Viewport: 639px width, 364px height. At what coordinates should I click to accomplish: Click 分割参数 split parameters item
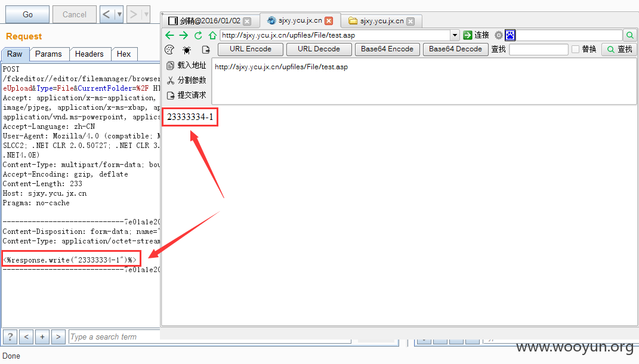[x=187, y=81]
